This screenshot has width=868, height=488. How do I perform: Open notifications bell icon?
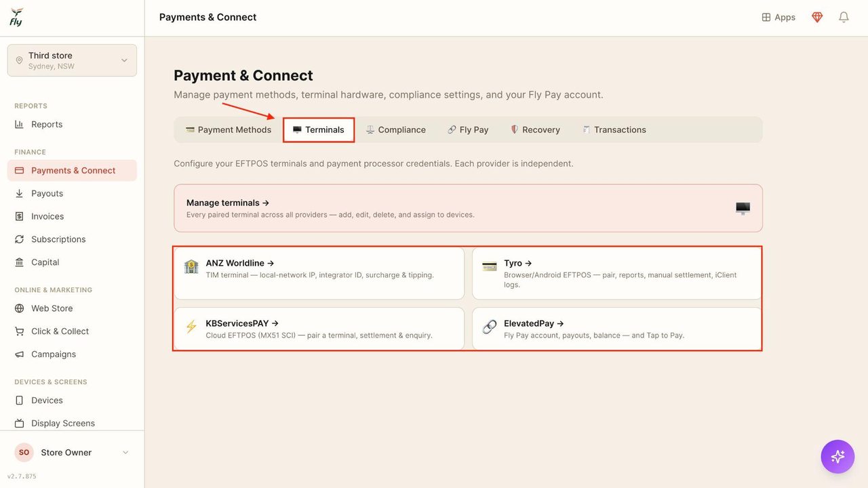coord(844,18)
